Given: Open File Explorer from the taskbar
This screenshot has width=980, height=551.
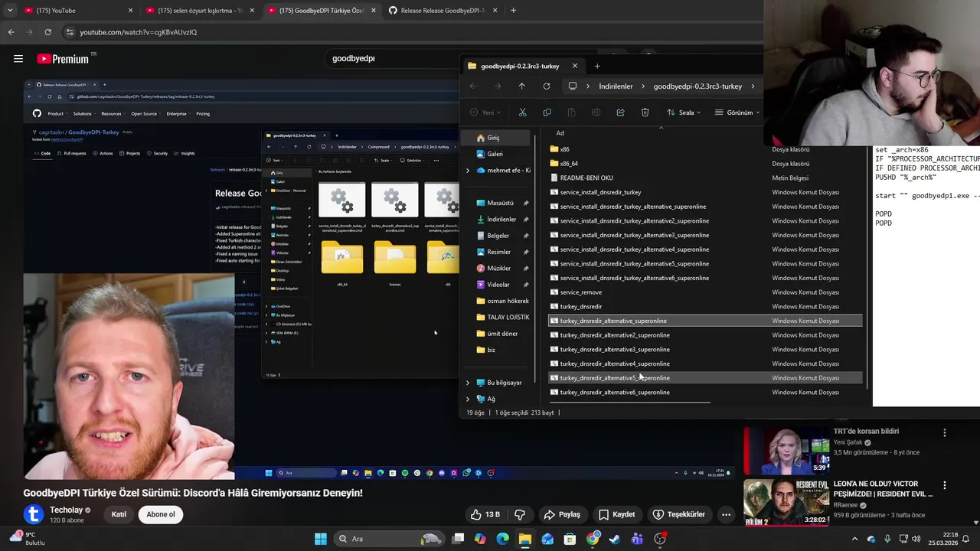Looking at the screenshot, I should (x=524, y=539).
